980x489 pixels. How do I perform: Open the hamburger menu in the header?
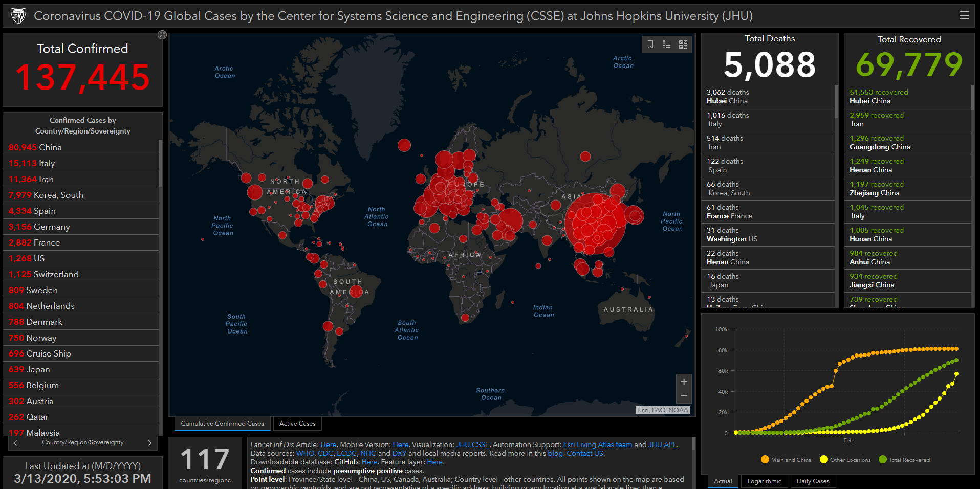point(964,16)
